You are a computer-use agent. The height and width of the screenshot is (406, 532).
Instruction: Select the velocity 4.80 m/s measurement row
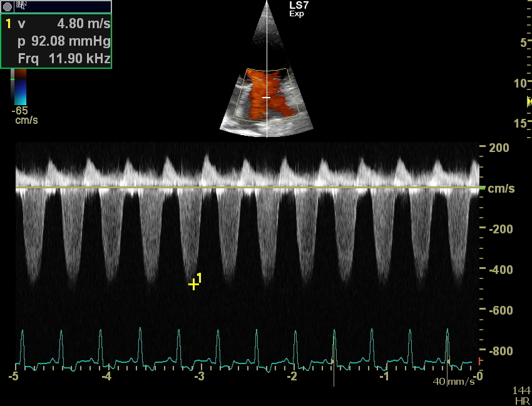point(57,24)
